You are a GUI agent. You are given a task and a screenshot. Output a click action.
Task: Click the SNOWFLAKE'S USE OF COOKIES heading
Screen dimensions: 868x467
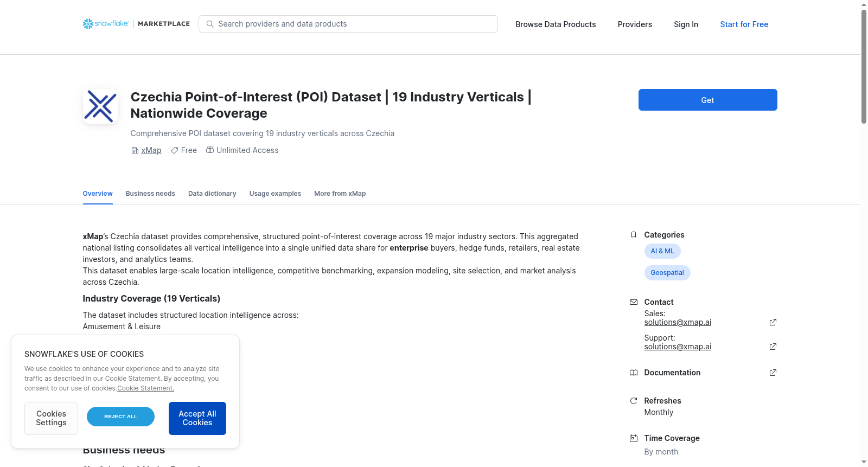click(84, 354)
